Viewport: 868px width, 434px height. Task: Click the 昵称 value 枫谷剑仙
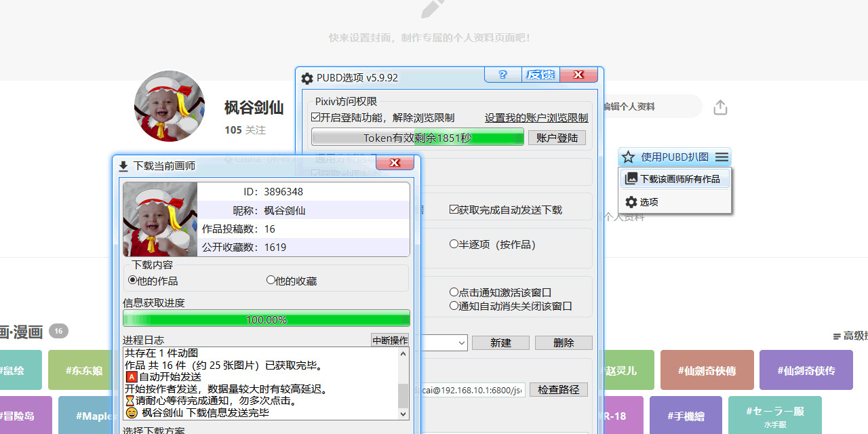pyautogui.click(x=285, y=210)
